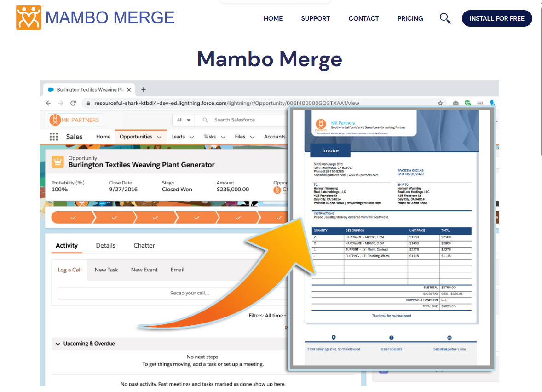Click Thank you for your business text
This screenshot has height=392, width=542.
[391, 316]
